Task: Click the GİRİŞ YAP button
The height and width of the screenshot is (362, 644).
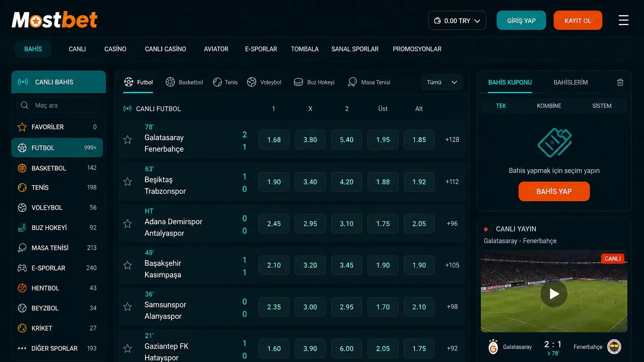Action: (x=521, y=21)
